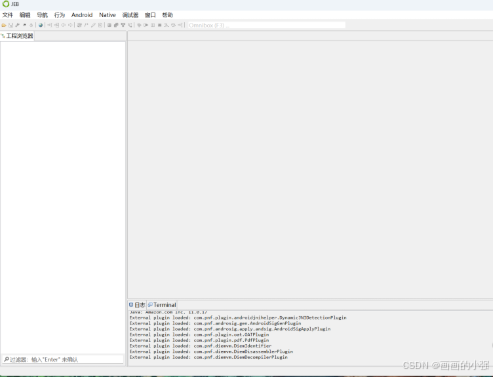This screenshot has width=493, height=377.
Task: Click the PdfPlugin log line
Action: (x=199, y=340)
